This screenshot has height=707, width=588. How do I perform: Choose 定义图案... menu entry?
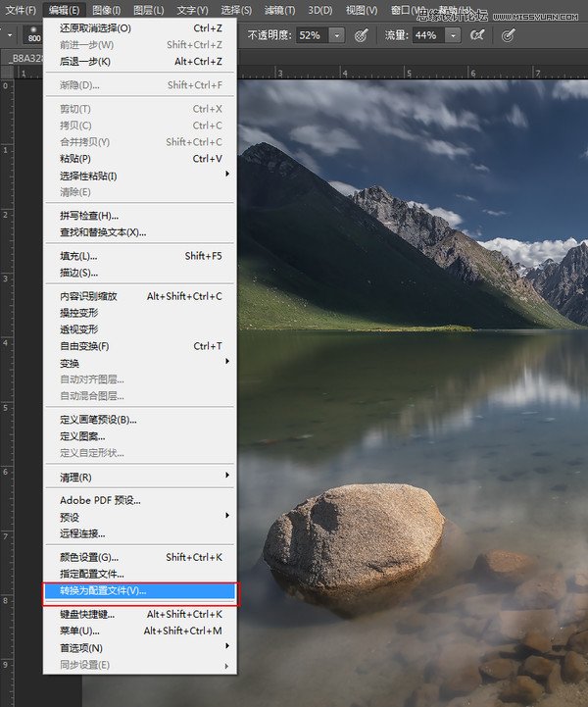click(140, 436)
